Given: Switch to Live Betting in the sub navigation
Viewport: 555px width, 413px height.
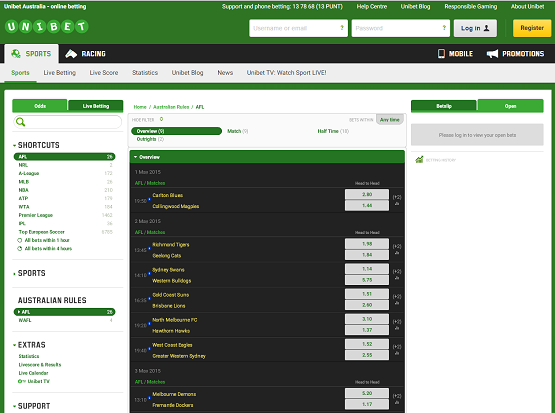Looking at the screenshot, I should tap(59, 73).
